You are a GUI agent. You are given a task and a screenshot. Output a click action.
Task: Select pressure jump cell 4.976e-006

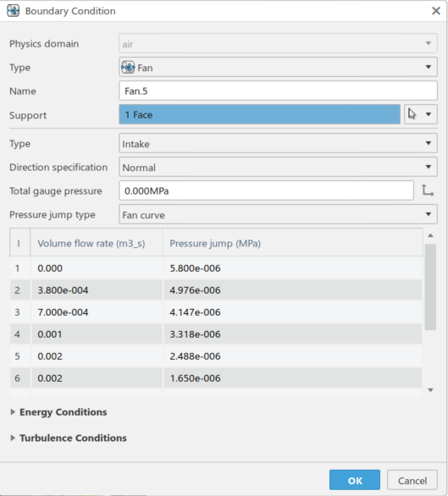tap(292, 290)
